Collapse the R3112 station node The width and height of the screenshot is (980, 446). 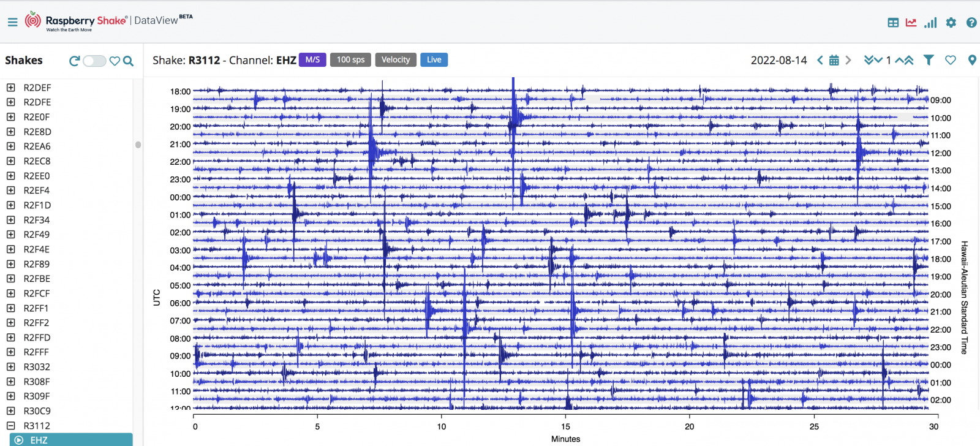(x=10, y=426)
